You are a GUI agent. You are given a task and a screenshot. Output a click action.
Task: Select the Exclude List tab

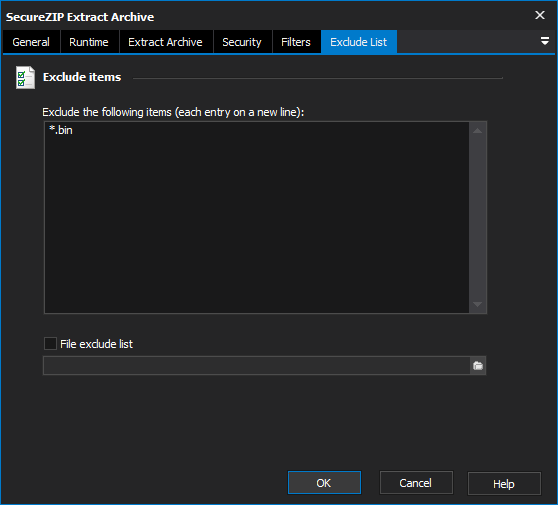[359, 42]
